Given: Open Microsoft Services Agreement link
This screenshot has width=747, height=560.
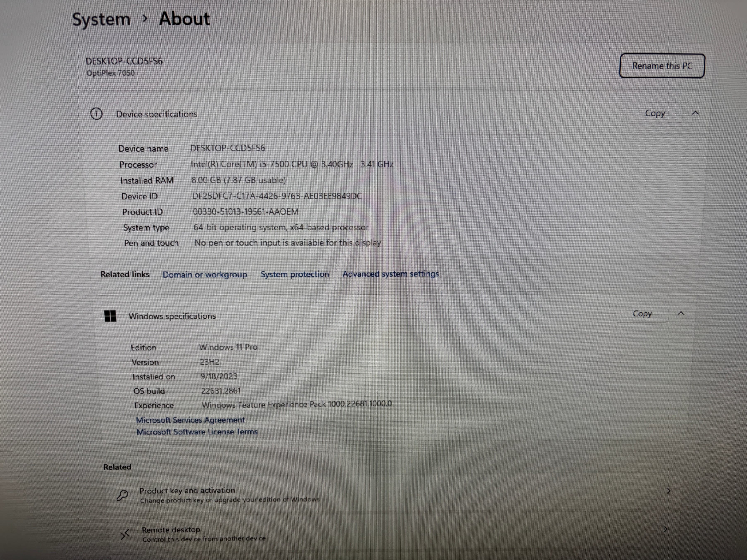Looking at the screenshot, I should pos(190,420).
